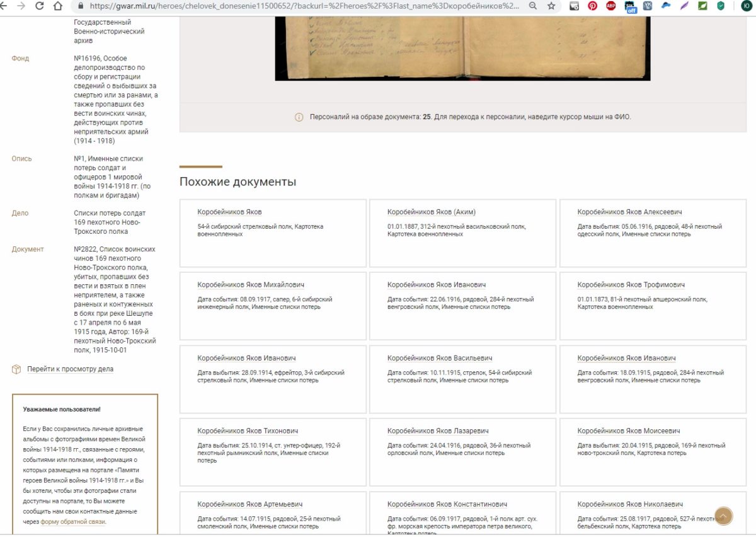Image resolution: width=756 pixels, height=537 pixels.
Task: Go to browser home page icon
Action: click(57, 6)
